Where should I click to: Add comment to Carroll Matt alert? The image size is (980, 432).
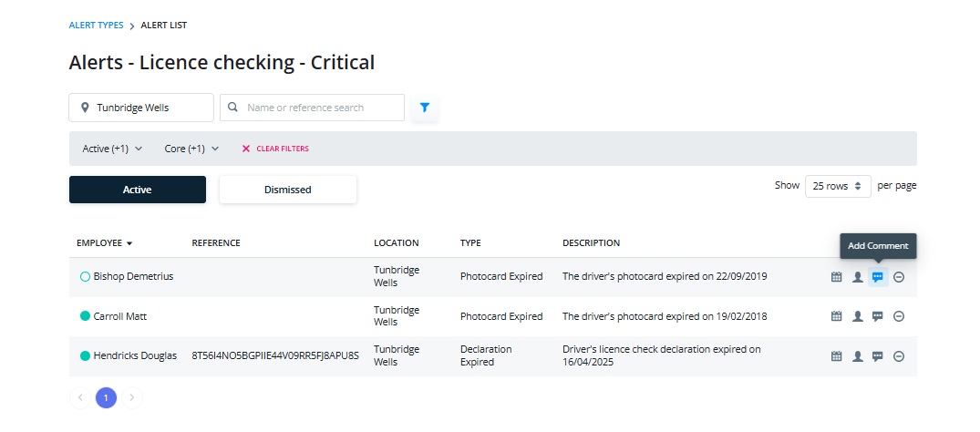(x=878, y=316)
